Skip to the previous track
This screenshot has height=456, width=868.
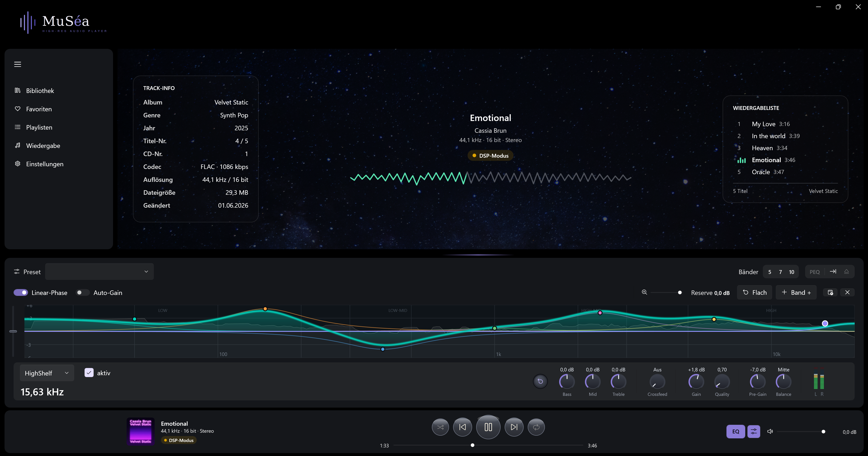point(463,427)
